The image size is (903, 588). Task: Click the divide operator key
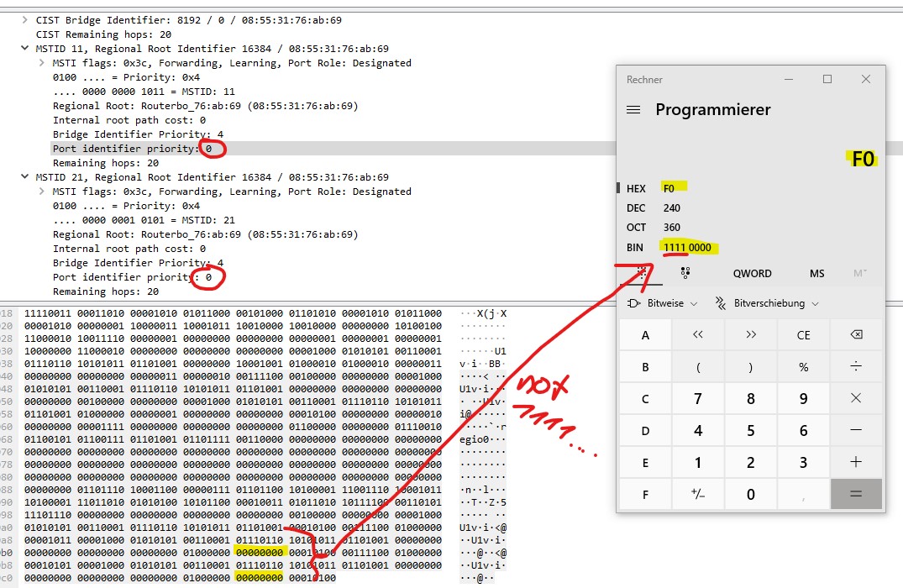point(856,366)
